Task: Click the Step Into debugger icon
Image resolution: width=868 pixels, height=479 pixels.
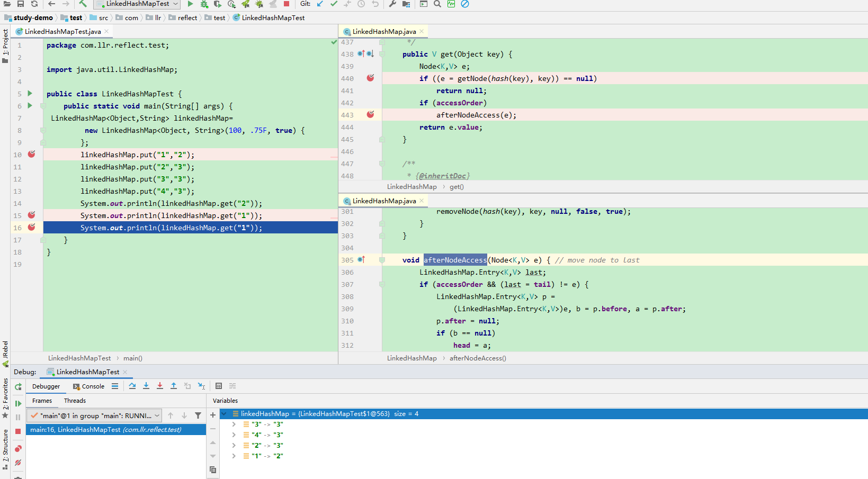Action: pos(146,386)
